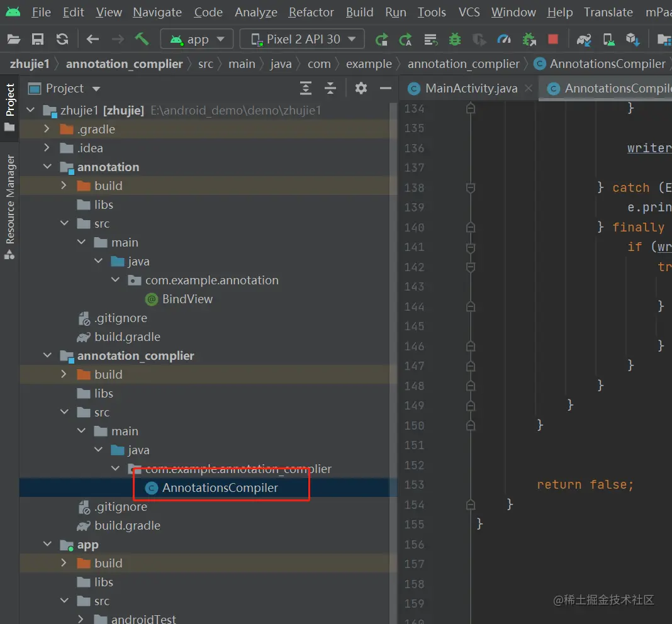Click the Expand All icon in Project panel

(306, 88)
